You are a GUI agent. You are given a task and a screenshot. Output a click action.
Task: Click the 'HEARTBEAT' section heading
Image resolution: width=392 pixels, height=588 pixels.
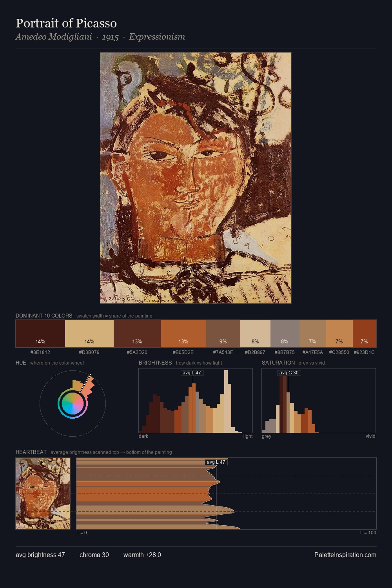click(31, 452)
